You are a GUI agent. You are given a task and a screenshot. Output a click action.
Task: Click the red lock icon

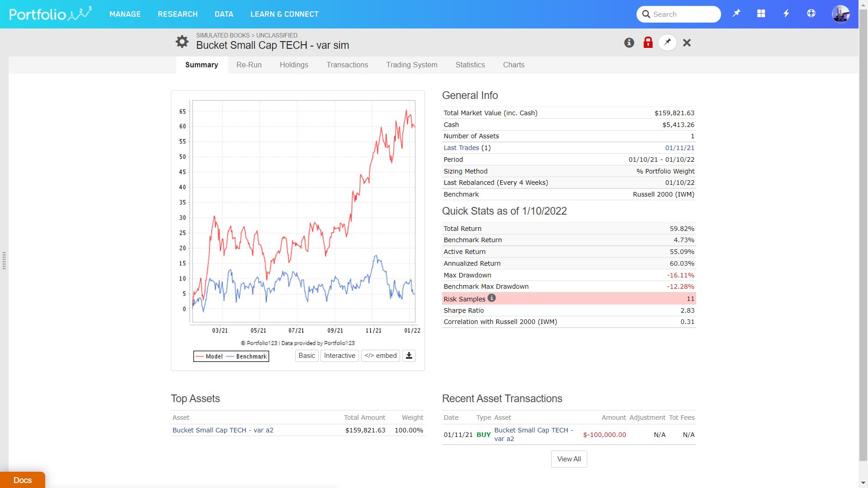point(648,42)
